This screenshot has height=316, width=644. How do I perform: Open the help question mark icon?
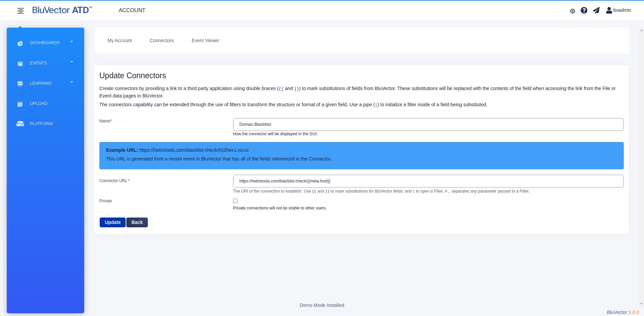pos(584,10)
